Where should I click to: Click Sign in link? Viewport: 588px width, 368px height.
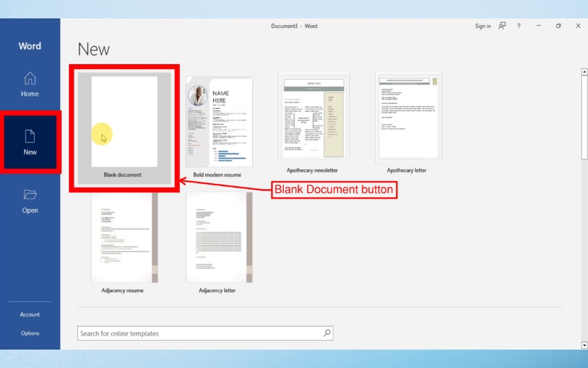483,26
